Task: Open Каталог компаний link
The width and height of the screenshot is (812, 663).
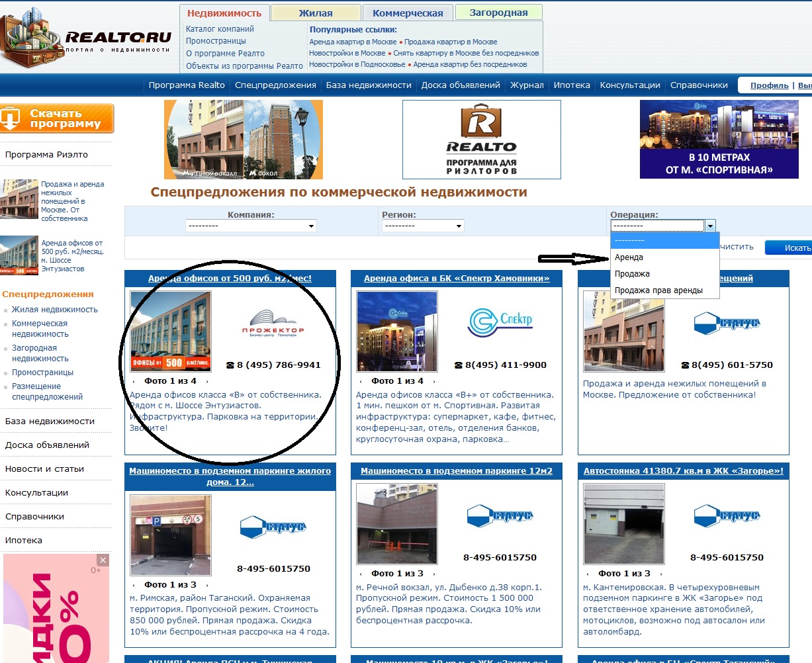Action: (x=220, y=29)
